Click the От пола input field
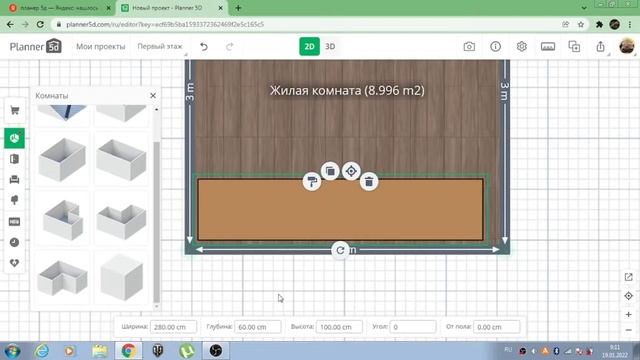 coord(497,327)
